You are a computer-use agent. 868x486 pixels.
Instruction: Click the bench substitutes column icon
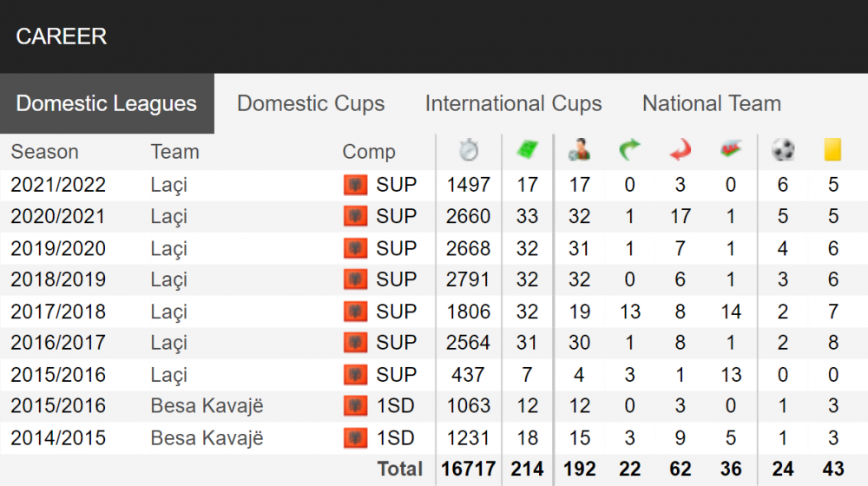click(731, 149)
